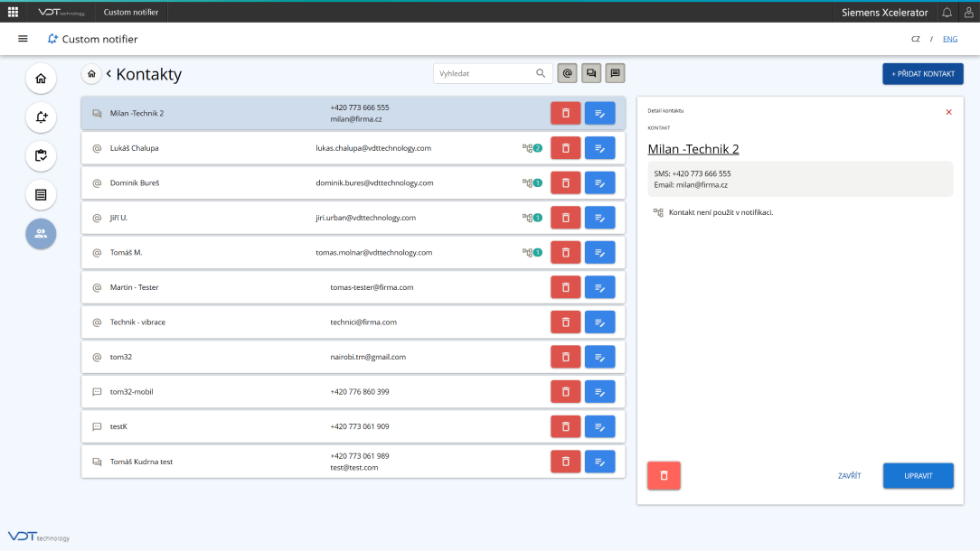Click the UPRAVIT button in detail panel
This screenshot has height=551, width=980.
(918, 475)
